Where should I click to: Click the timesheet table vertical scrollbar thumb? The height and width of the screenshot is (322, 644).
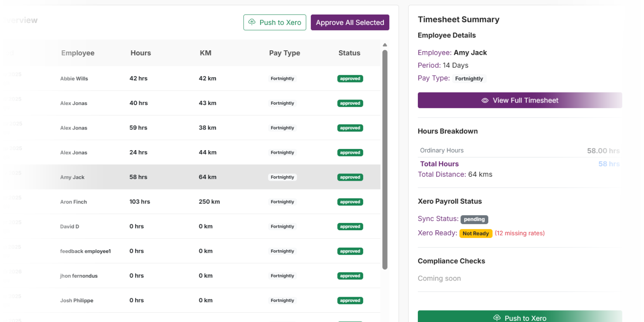coord(385,159)
